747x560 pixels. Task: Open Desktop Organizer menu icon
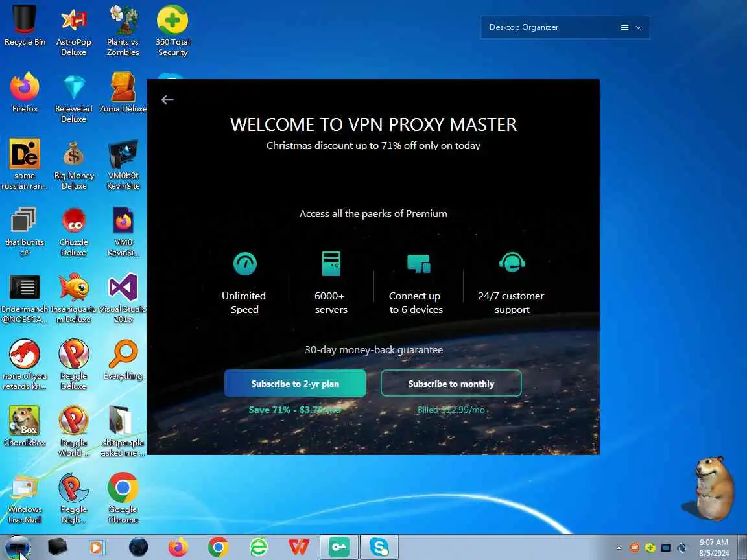(x=624, y=28)
